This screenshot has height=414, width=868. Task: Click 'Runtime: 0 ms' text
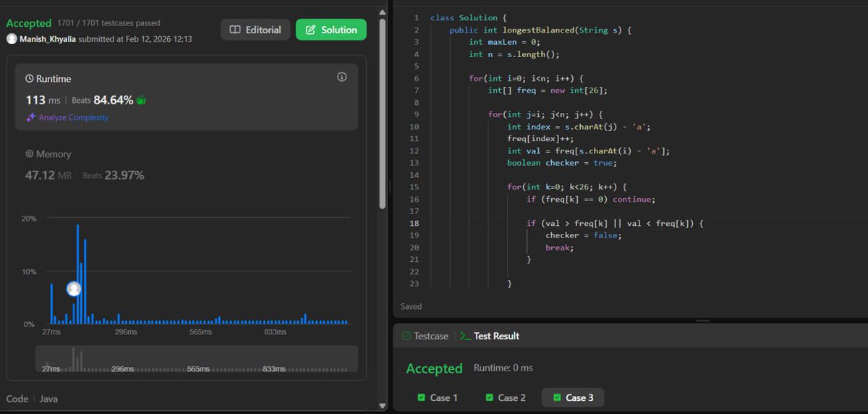(503, 368)
